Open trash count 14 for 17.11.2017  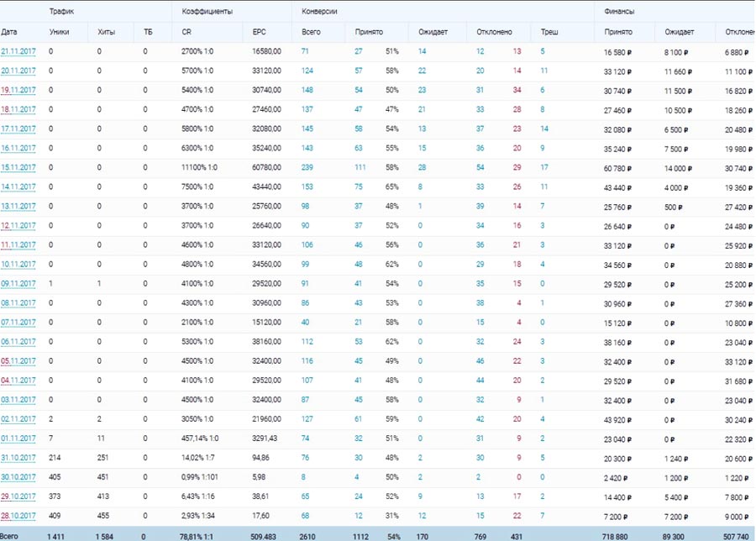(544, 129)
